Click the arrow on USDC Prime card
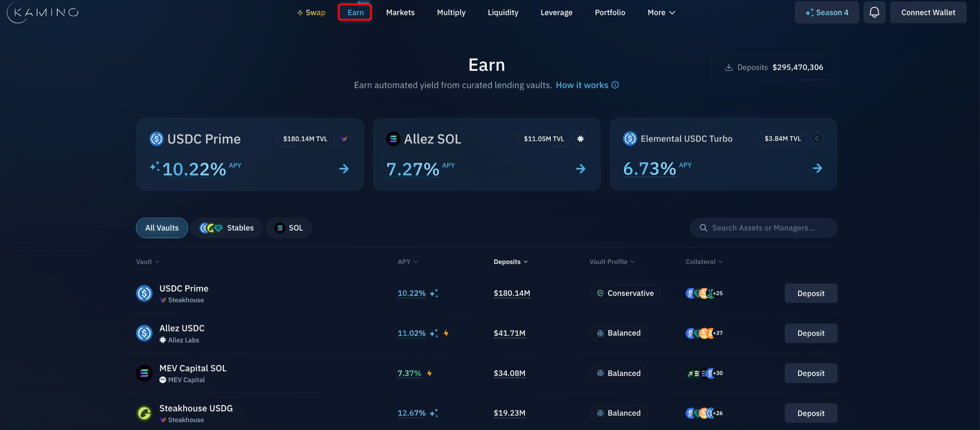The height and width of the screenshot is (430, 980). [x=344, y=169]
